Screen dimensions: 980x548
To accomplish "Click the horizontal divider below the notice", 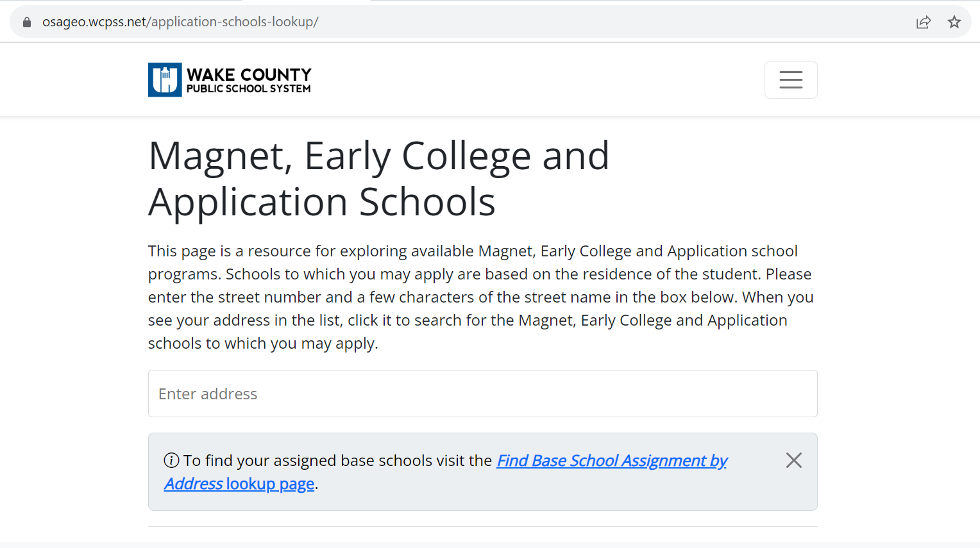I will pyautogui.click(x=482, y=526).
